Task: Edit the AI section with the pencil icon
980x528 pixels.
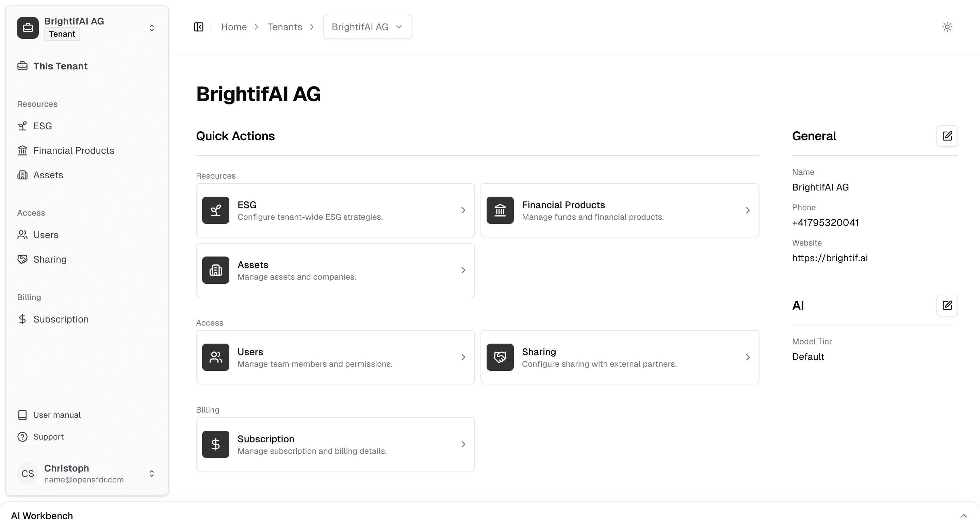Action: coord(947,306)
